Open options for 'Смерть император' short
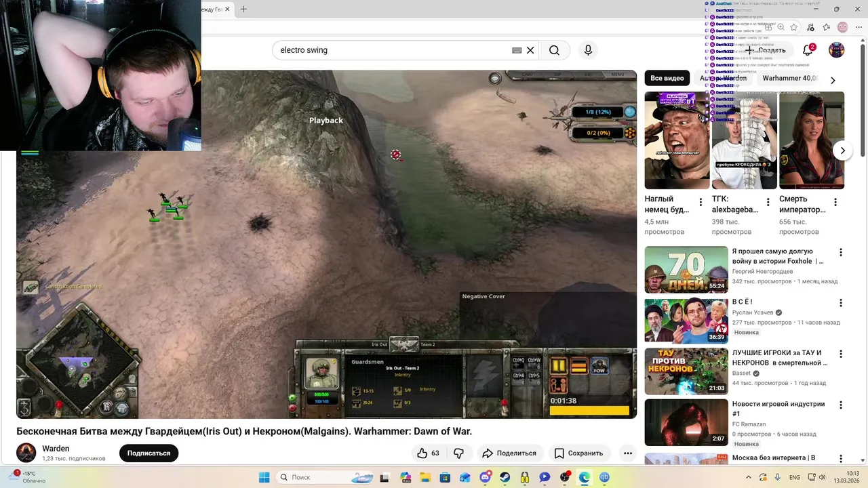This screenshot has height=488, width=868. [x=835, y=202]
